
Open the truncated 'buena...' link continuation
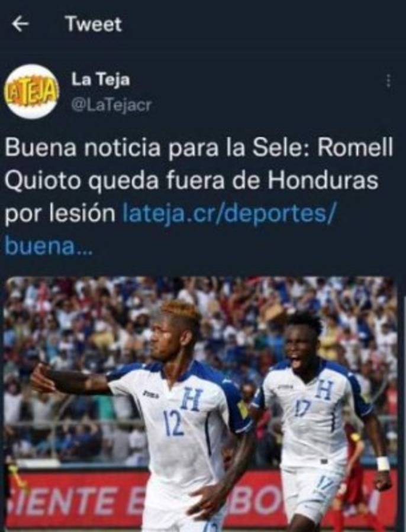[x=49, y=246]
